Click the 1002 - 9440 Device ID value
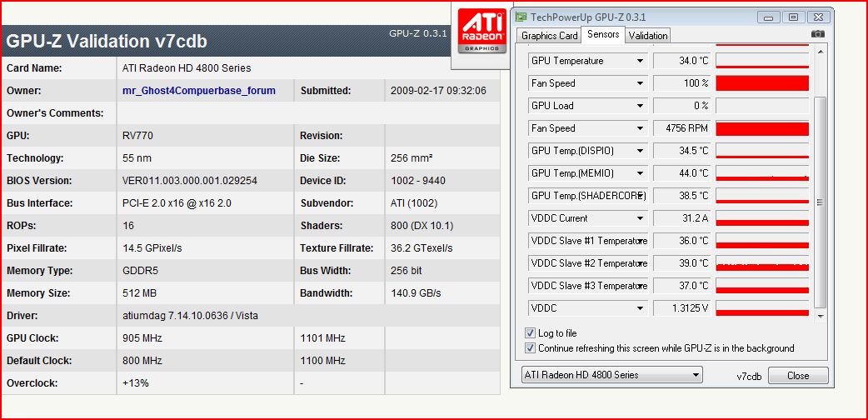 coord(418,181)
